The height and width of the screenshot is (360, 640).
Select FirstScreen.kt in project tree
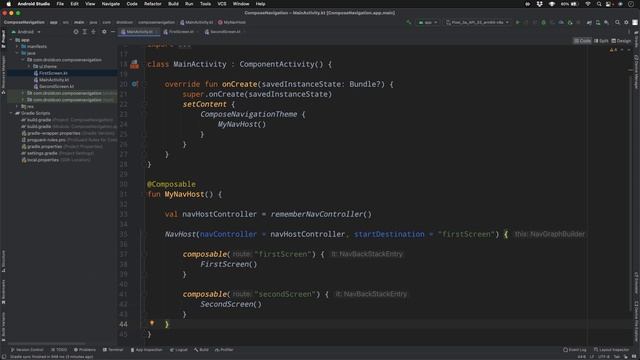coord(53,73)
